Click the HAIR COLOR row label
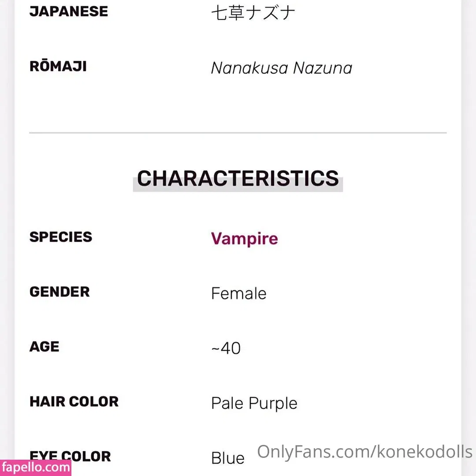476x476 pixels. pyautogui.click(x=74, y=402)
